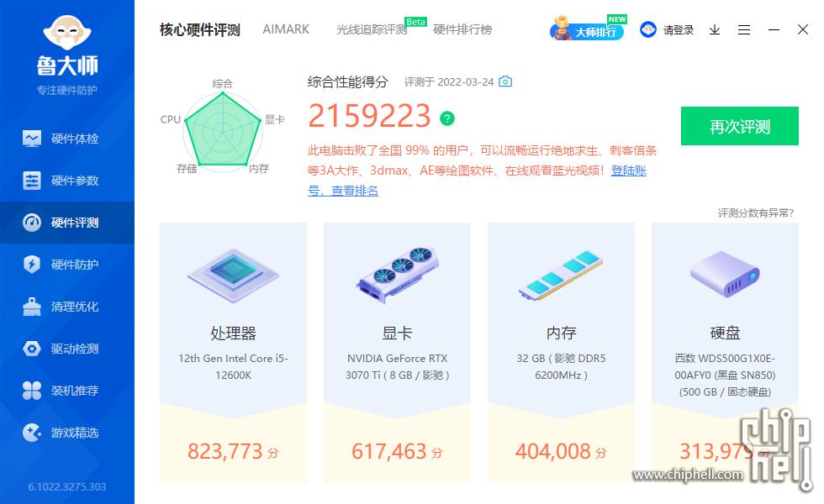Image resolution: width=824 pixels, height=504 pixels.
Task: Open 硬件排行榜 hardware ranking tab
Action: coord(462,29)
